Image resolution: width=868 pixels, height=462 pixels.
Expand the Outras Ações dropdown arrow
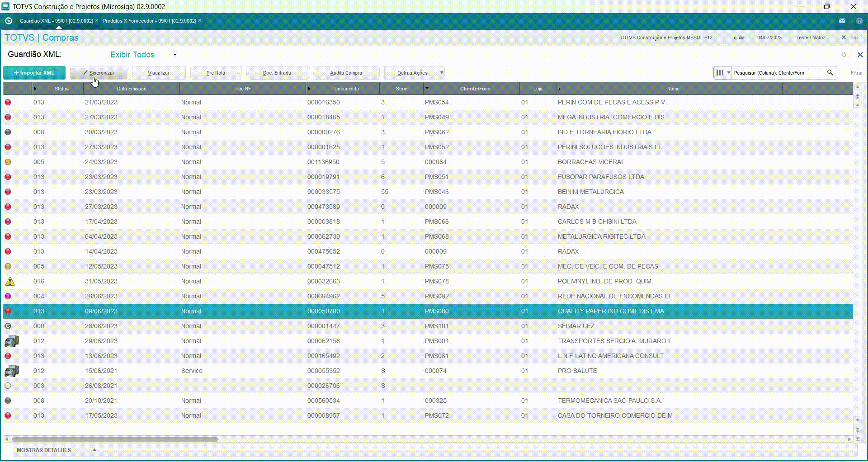(x=441, y=72)
